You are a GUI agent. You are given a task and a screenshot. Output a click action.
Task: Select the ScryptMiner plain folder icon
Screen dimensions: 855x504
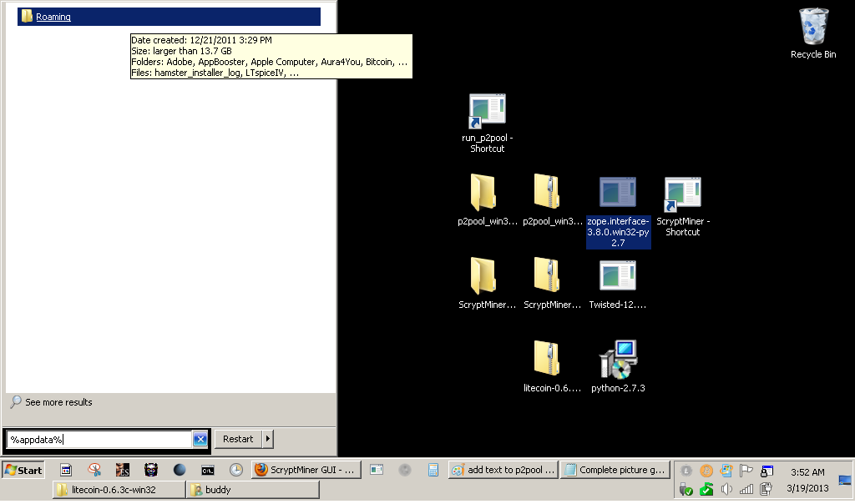click(487, 284)
